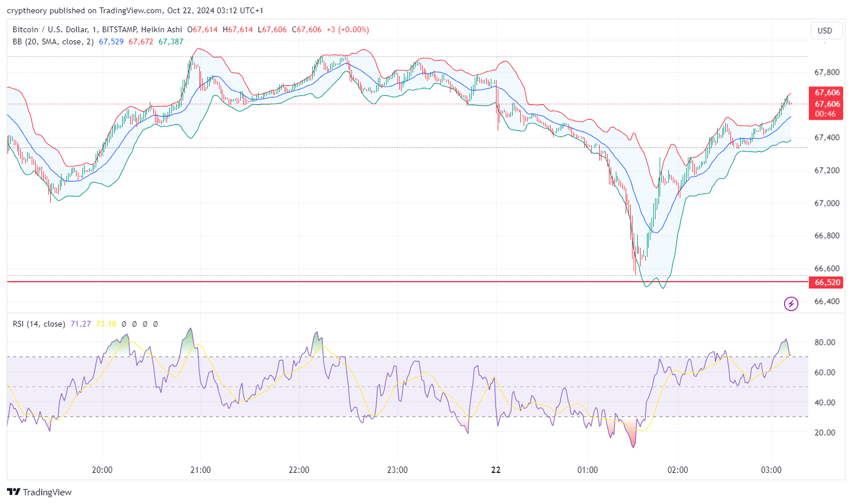Click the 20:00 time axis label
The height and width of the screenshot is (504, 852).
pos(102,470)
